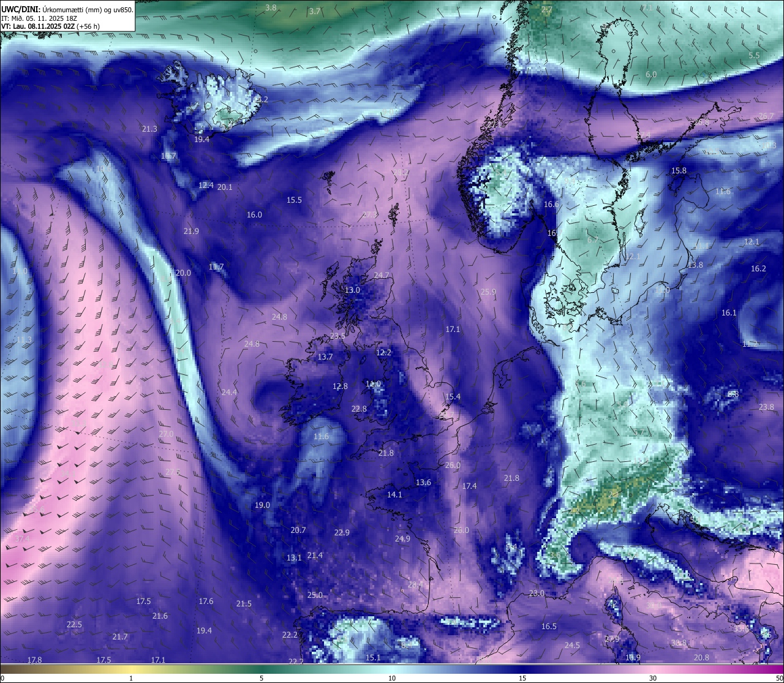Viewport: 784px width, 683px height.
Task: Click the 21.6 value on the map
Action: [x=160, y=616]
